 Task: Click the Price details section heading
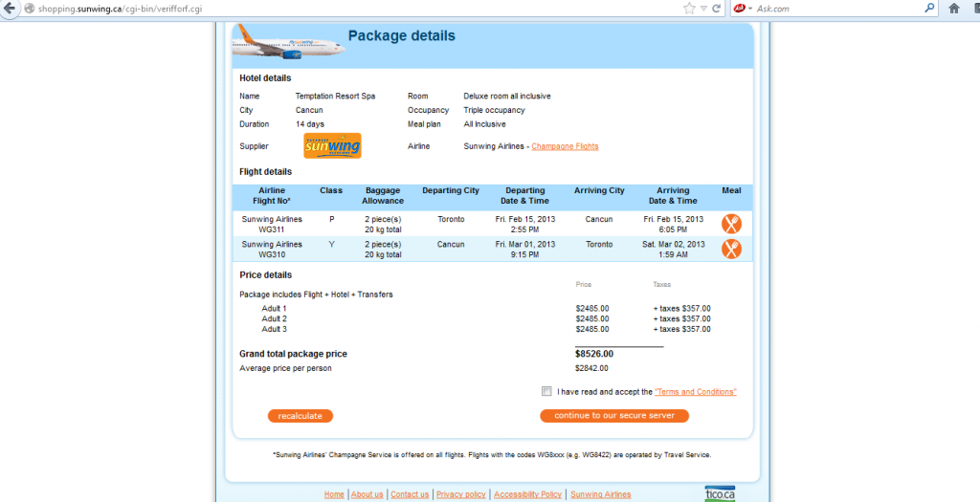click(x=266, y=274)
